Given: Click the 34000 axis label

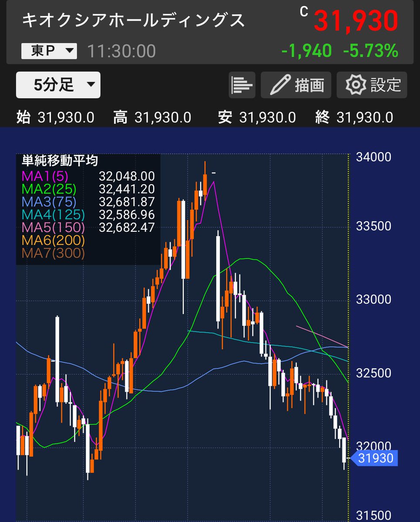Looking at the screenshot, I should point(374,157).
